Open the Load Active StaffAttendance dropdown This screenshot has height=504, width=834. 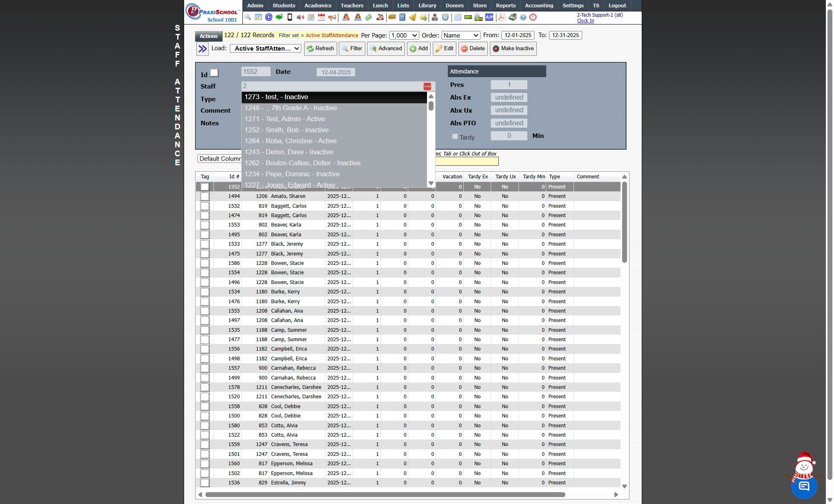click(265, 49)
